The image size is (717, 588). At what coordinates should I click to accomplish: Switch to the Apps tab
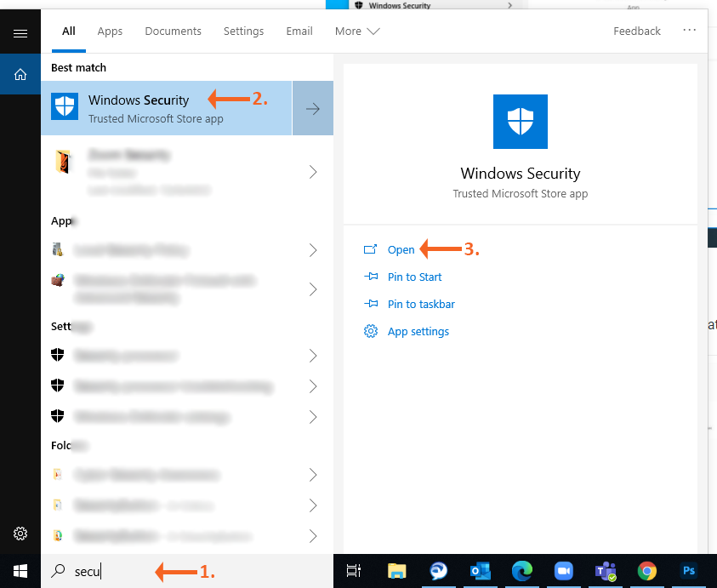coord(110,31)
